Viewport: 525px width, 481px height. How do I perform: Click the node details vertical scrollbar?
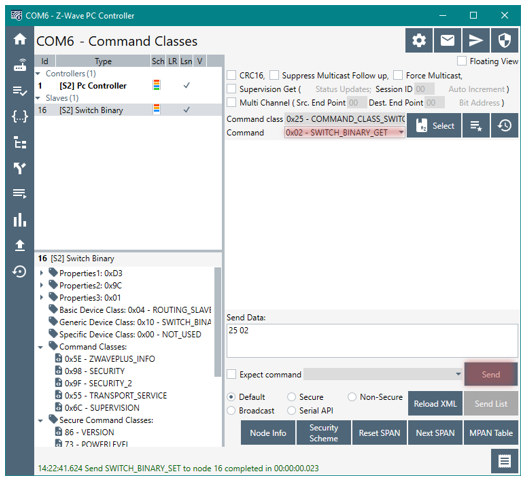tap(217, 322)
